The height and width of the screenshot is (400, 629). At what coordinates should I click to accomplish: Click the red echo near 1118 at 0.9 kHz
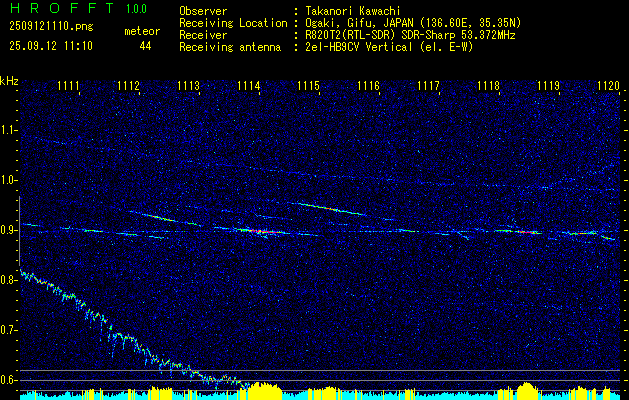pyautogui.click(x=526, y=231)
